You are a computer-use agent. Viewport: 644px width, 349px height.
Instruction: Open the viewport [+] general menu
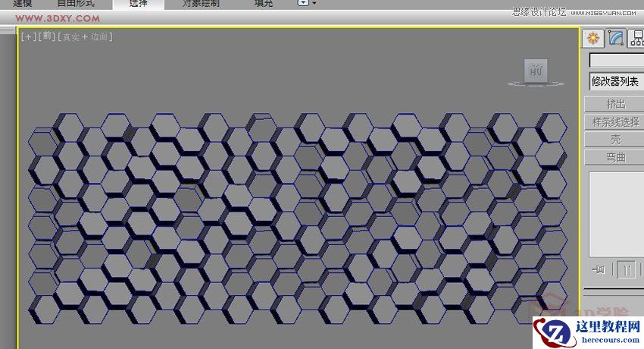click(x=28, y=36)
